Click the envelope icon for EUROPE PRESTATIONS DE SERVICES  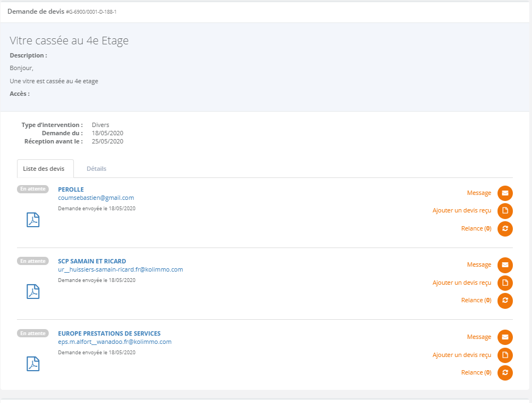click(x=505, y=337)
